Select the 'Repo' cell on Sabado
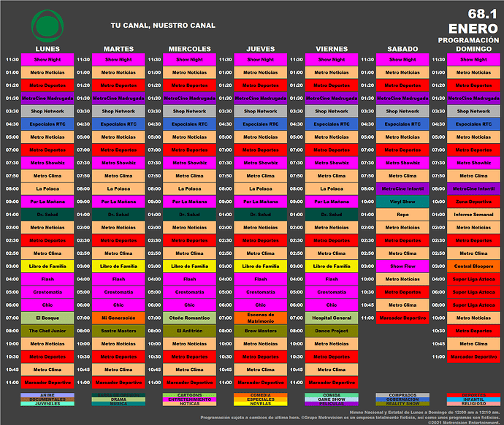 [x=402, y=215]
